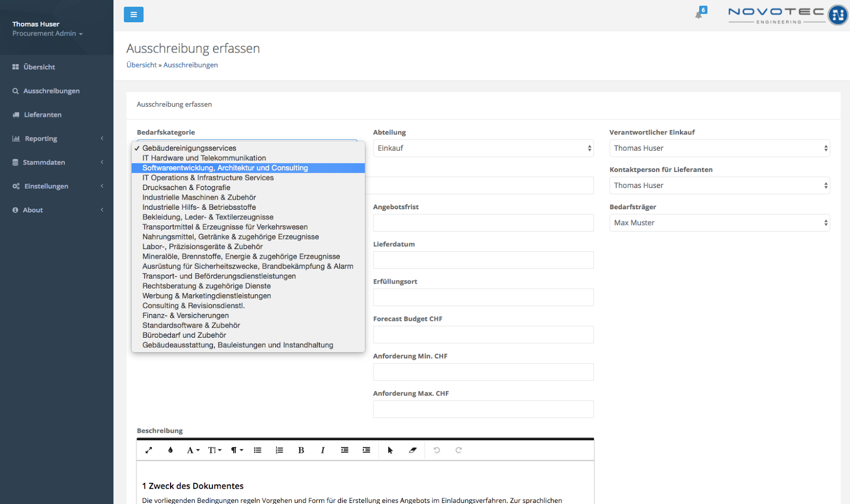Click the Übersicht breadcrumb link

(x=141, y=65)
